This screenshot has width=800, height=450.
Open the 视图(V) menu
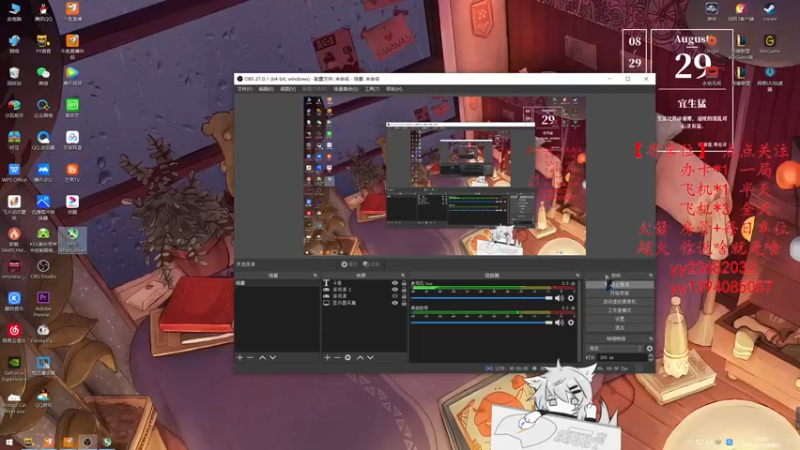pos(288,89)
